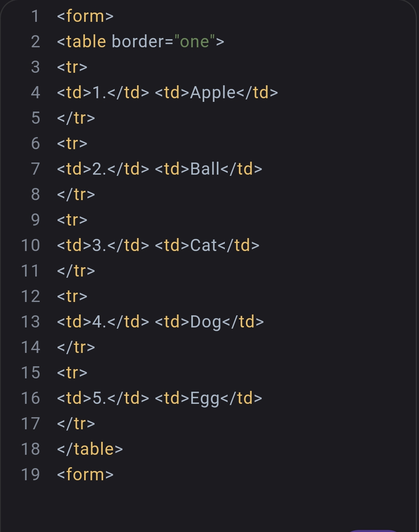419x532 pixels.
Task: Click line number 13 in the gutter
Action: [x=31, y=322]
